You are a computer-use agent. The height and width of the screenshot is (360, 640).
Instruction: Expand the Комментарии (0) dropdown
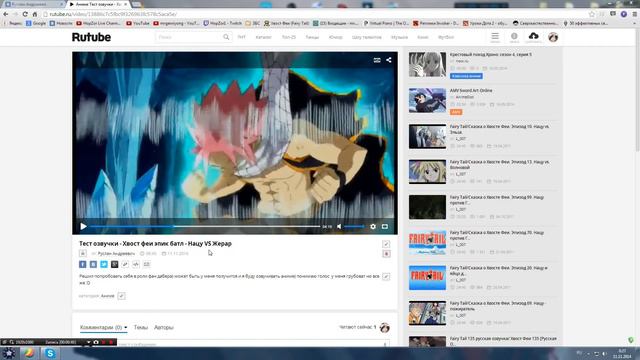[x=103, y=327]
